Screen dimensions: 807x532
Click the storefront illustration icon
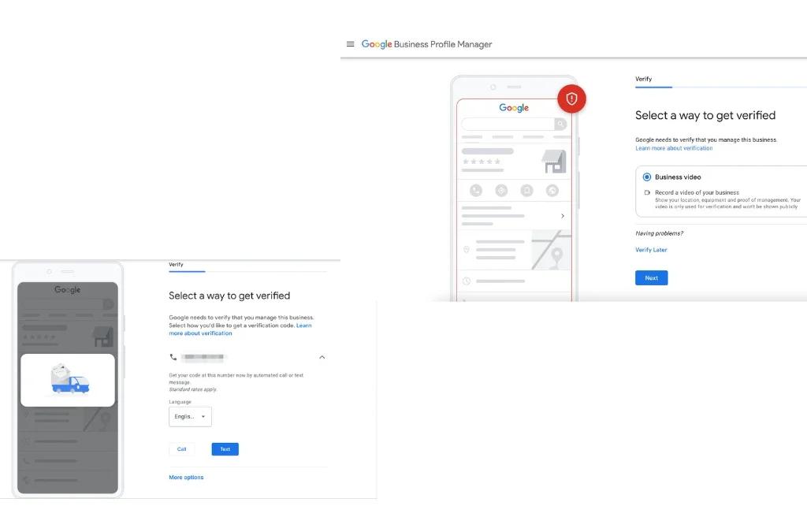553,161
